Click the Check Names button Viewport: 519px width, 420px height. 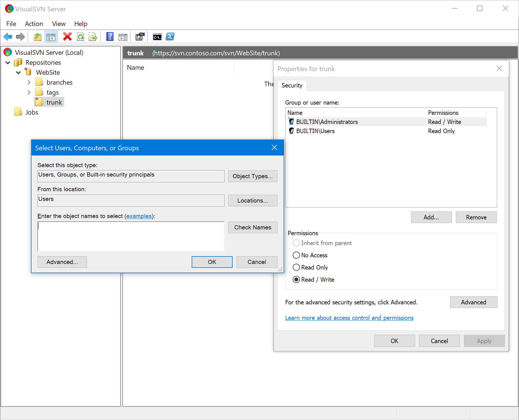click(x=253, y=227)
